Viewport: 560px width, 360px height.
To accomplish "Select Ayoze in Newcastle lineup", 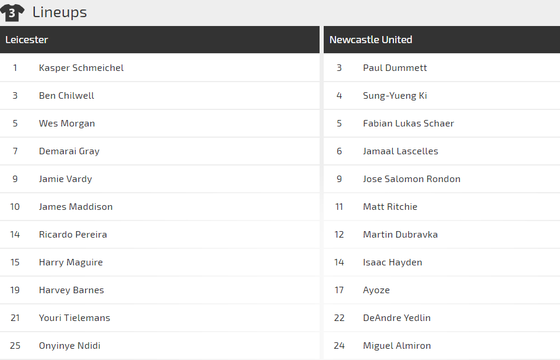I will tap(376, 290).
